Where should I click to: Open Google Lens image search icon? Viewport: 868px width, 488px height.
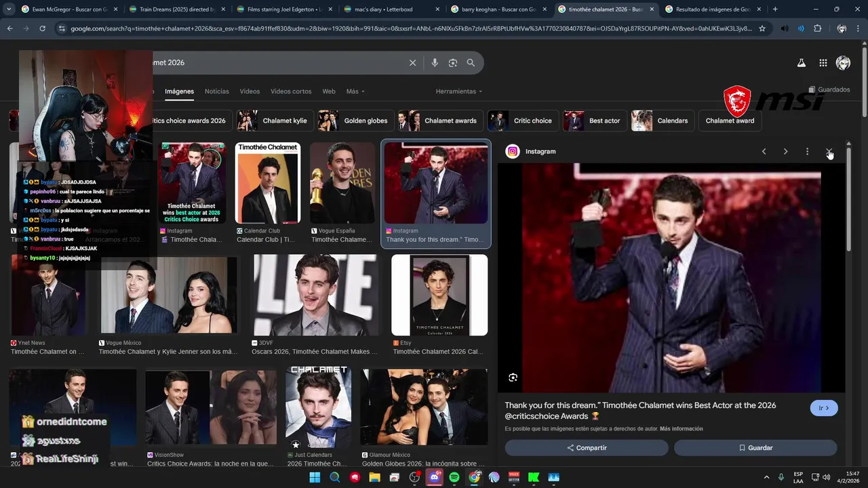(453, 62)
